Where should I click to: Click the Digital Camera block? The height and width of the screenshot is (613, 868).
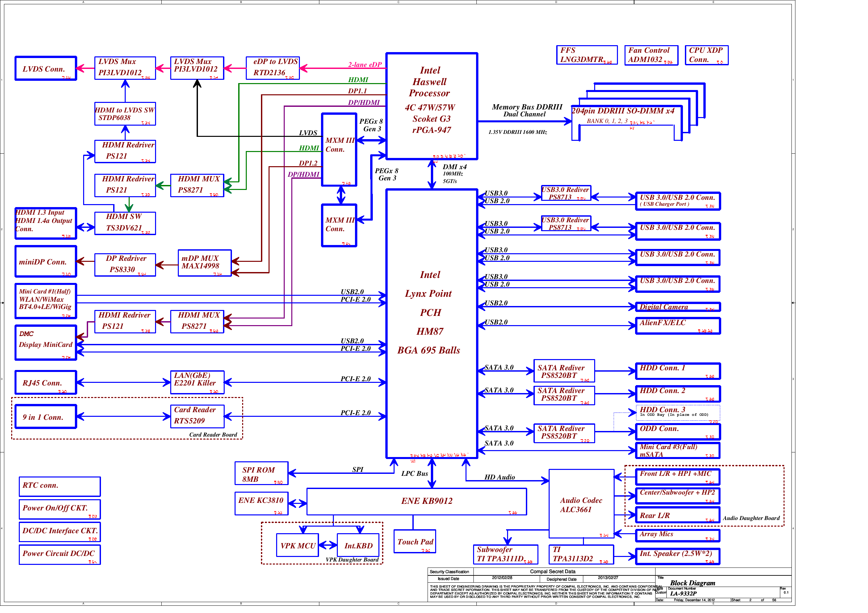(678, 307)
